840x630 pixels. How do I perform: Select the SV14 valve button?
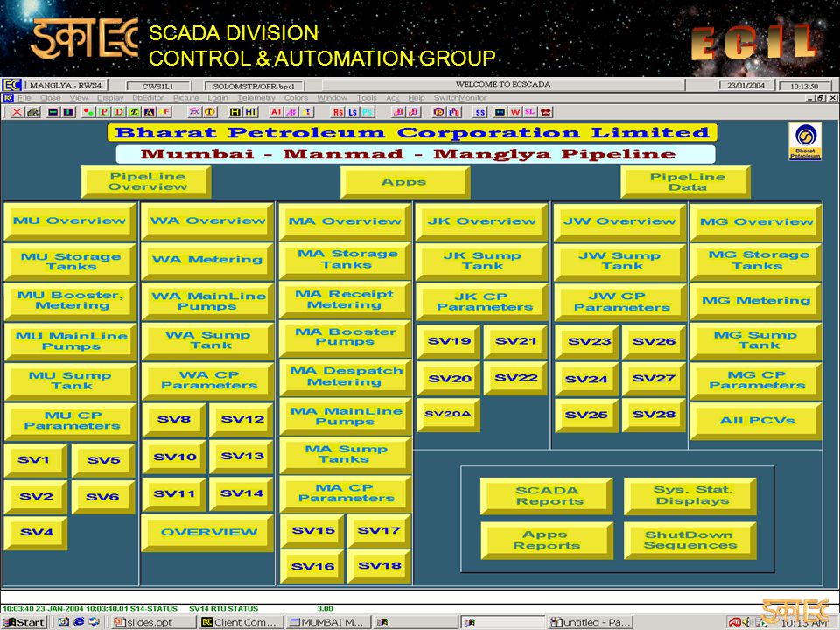click(x=241, y=493)
